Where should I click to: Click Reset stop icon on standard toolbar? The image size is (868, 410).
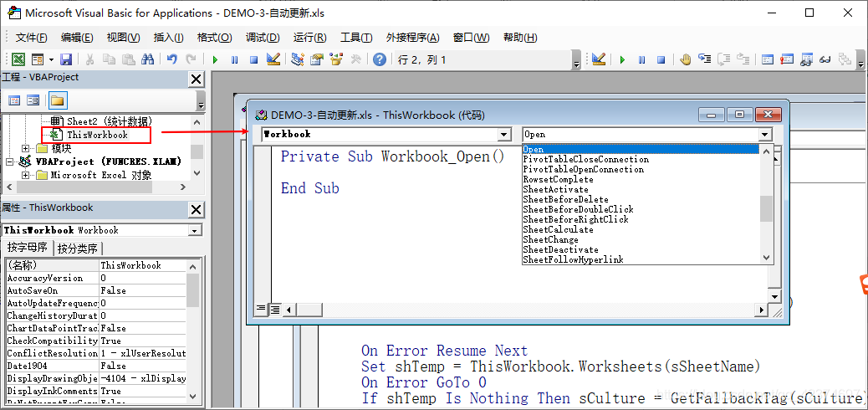(253, 60)
